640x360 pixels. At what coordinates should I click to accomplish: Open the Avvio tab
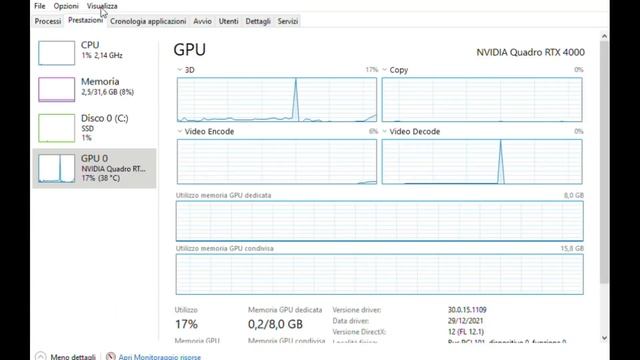tap(202, 21)
